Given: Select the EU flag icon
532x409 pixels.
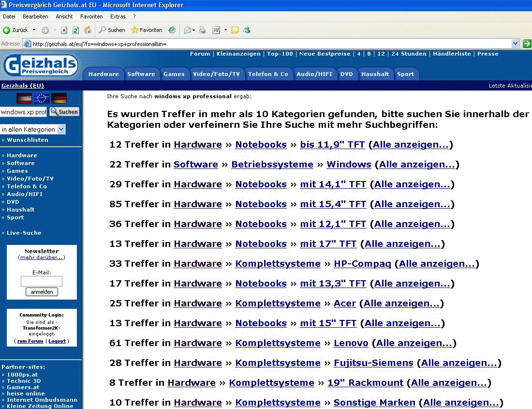Looking at the screenshot, I should point(42,98).
